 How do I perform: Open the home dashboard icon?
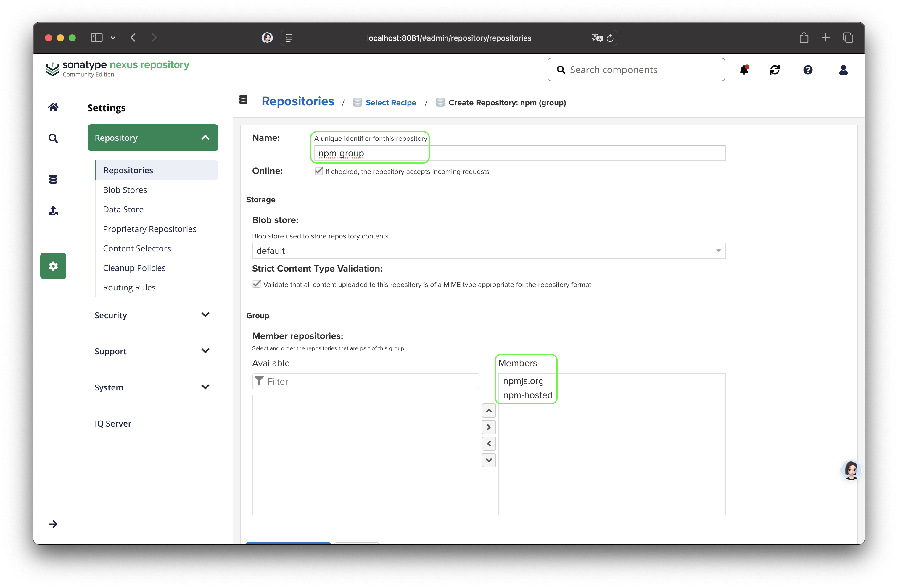point(53,107)
